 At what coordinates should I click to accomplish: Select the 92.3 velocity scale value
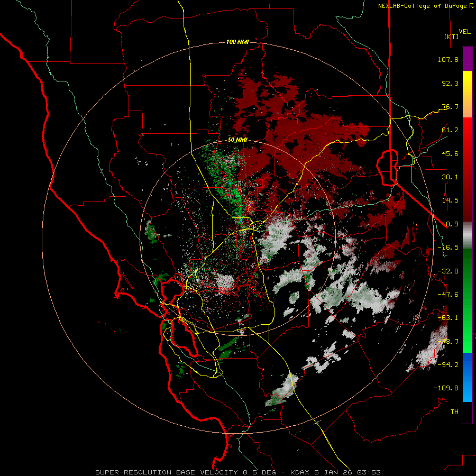pyautogui.click(x=450, y=83)
